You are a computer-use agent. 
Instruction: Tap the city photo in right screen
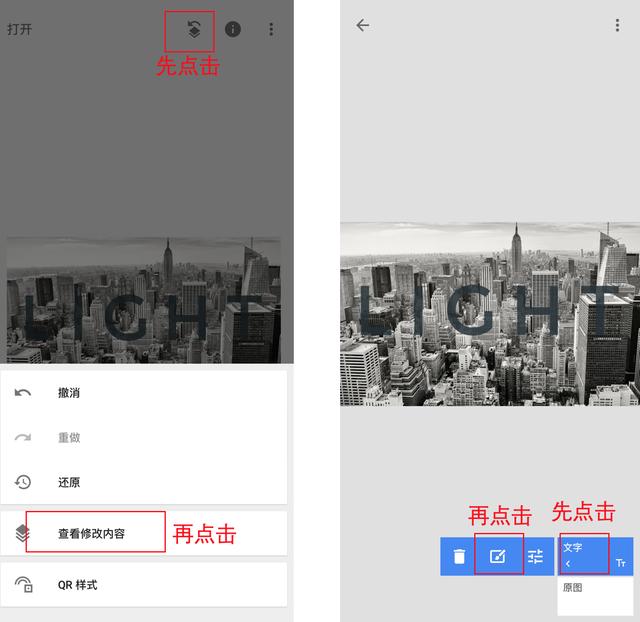490,314
